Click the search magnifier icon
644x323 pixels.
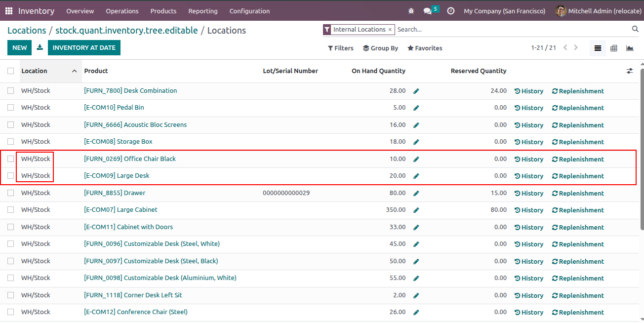point(635,30)
